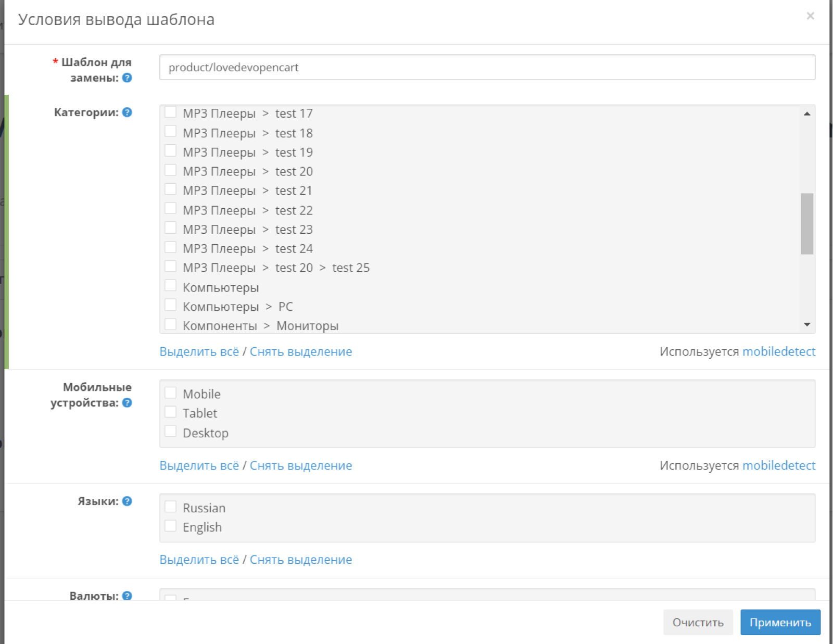Click the Очистить button
Screen dimensions: 833x644
[698, 622]
